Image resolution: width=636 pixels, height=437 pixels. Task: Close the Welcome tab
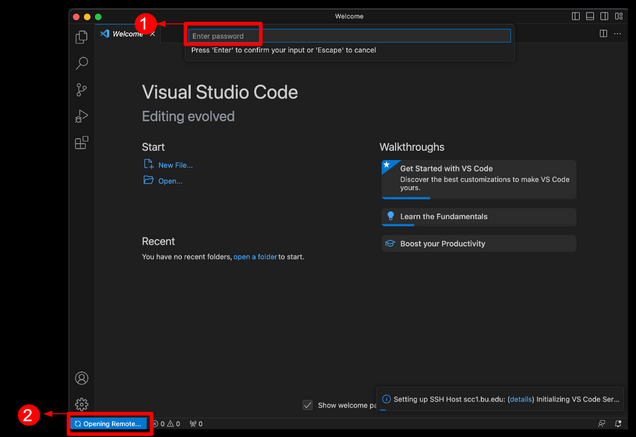153,34
